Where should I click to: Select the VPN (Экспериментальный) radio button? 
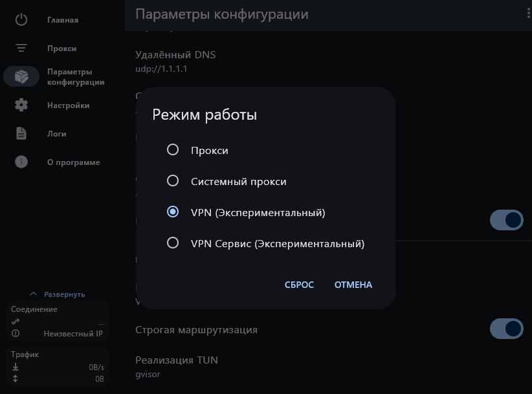click(x=173, y=212)
